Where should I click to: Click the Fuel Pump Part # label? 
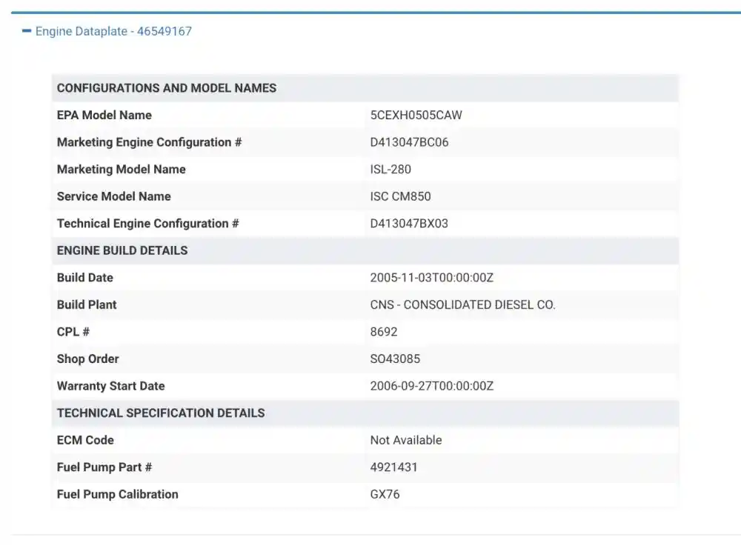[x=104, y=467]
